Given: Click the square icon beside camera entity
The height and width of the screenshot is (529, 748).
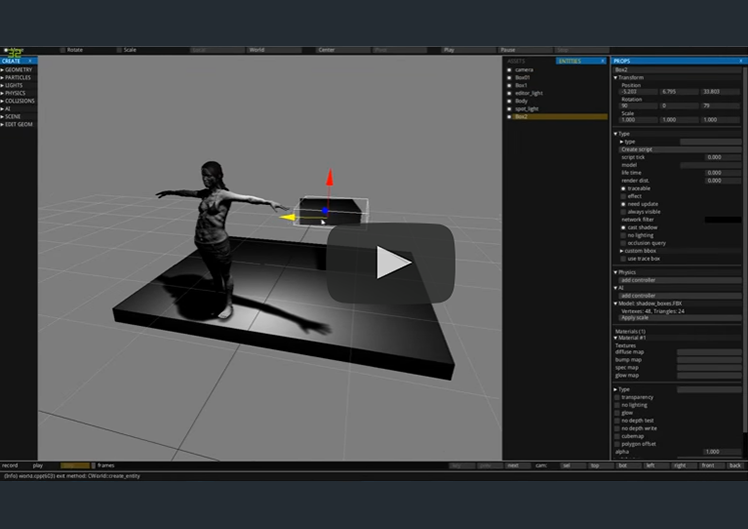Looking at the screenshot, I should coord(509,70).
